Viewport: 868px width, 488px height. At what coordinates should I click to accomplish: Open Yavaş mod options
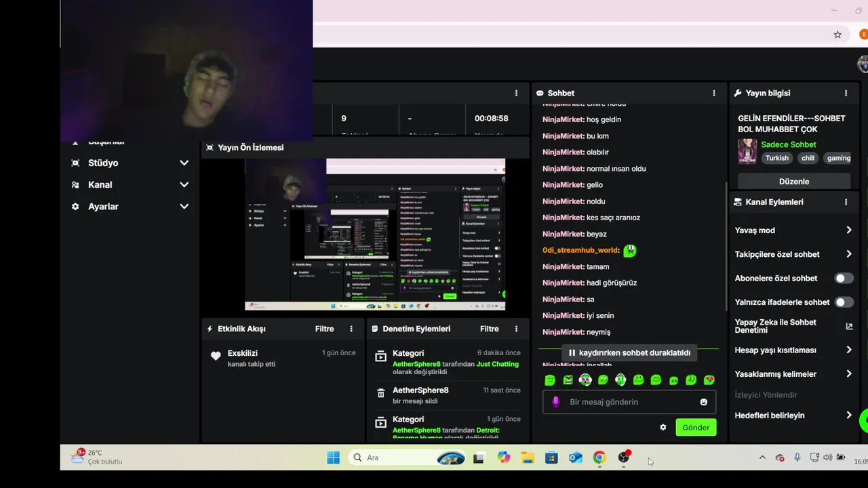(x=793, y=230)
